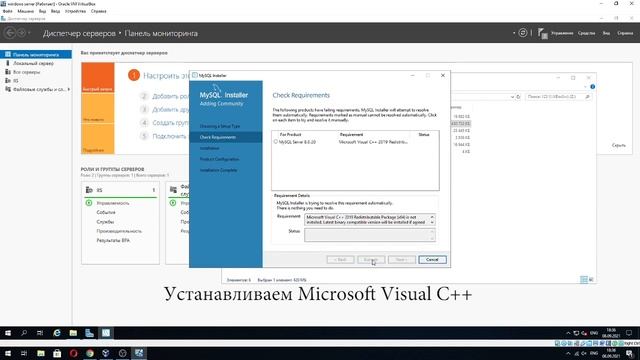Click the Подробнее tile
The image size is (640, 360).
coord(98,139)
